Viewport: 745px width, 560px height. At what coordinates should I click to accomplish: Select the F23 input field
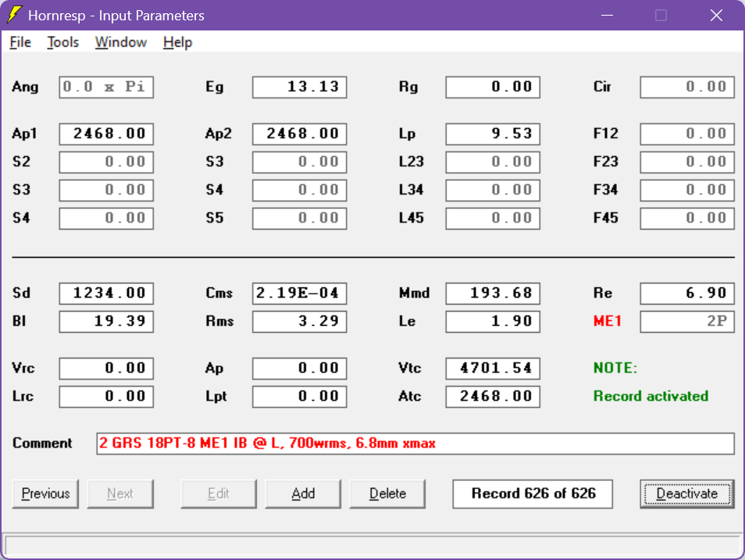687,162
